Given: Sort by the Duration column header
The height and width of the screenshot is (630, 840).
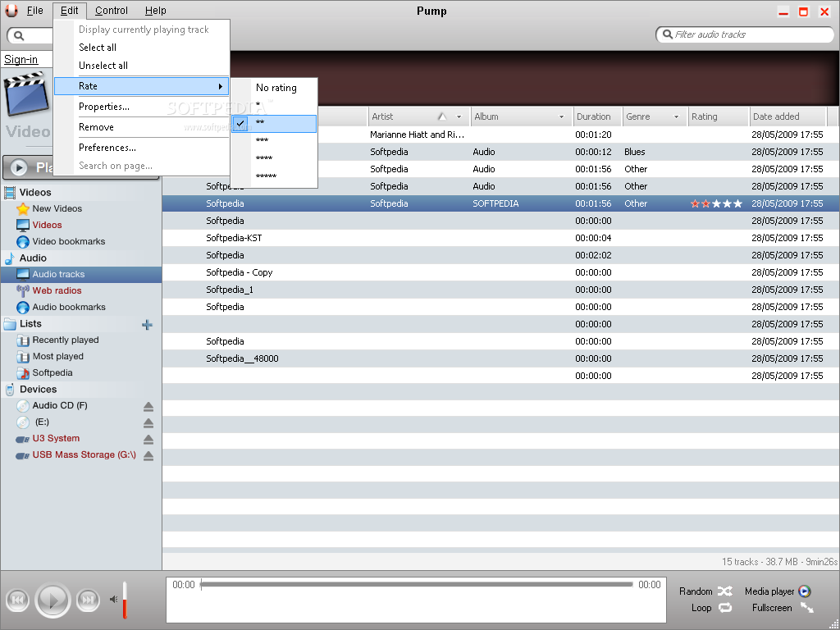Looking at the screenshot, I should (597, 116).
